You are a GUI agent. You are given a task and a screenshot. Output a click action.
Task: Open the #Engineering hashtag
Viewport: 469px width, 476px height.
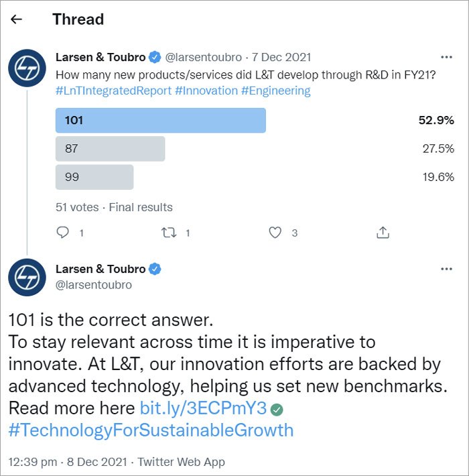point(276,91)
